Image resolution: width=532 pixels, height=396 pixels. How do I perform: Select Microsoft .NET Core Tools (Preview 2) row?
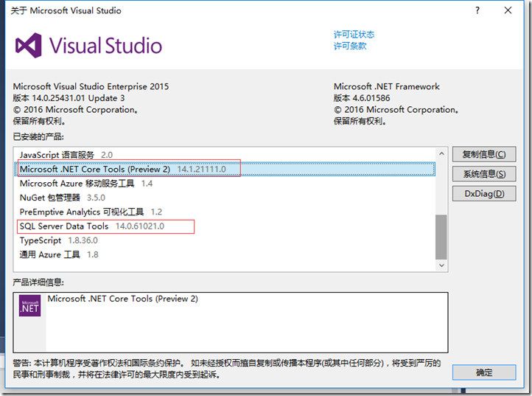tap(225, 169)
